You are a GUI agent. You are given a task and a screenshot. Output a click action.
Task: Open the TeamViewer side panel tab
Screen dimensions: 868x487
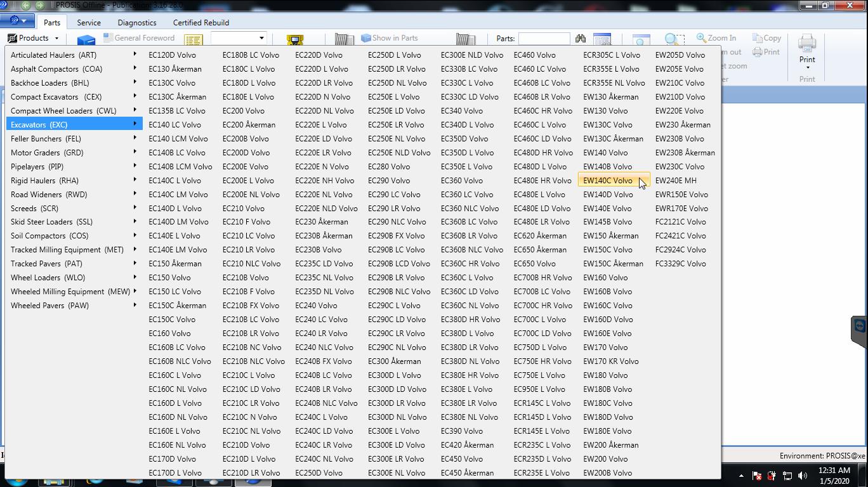pyautogui.click(x=859, y=332)
